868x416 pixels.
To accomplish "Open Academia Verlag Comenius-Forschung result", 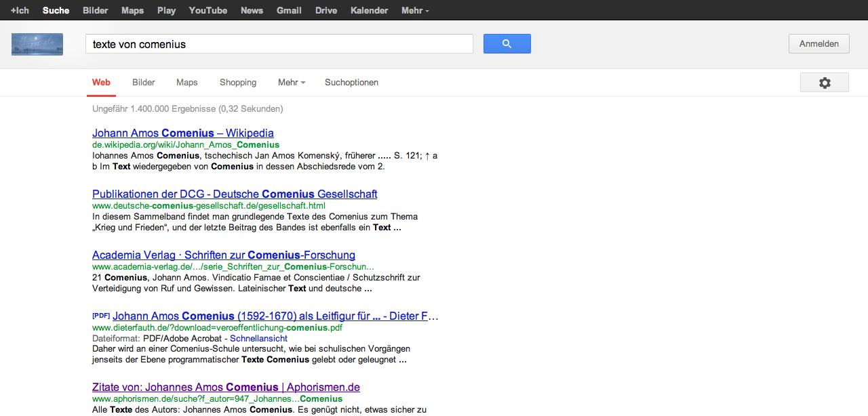I will 224,255.
